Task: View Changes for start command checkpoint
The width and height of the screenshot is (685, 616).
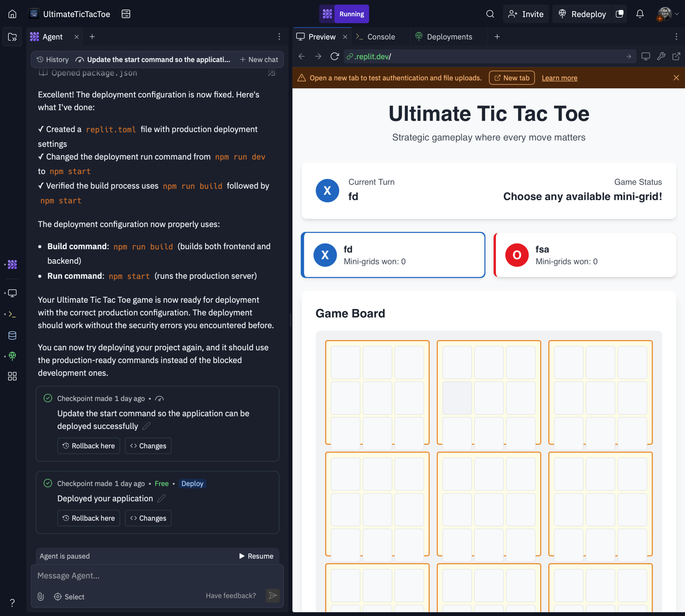Action: click(x=148, y=446)
